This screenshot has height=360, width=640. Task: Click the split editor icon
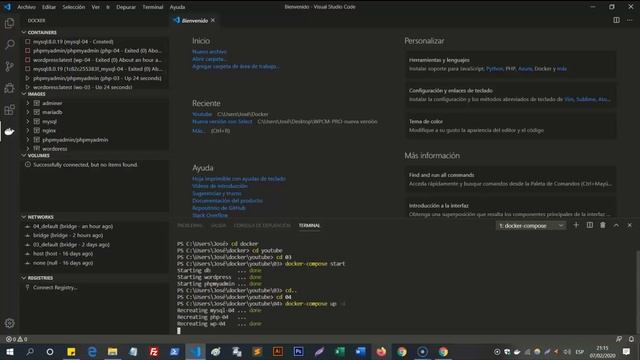[x=616, y=20]
